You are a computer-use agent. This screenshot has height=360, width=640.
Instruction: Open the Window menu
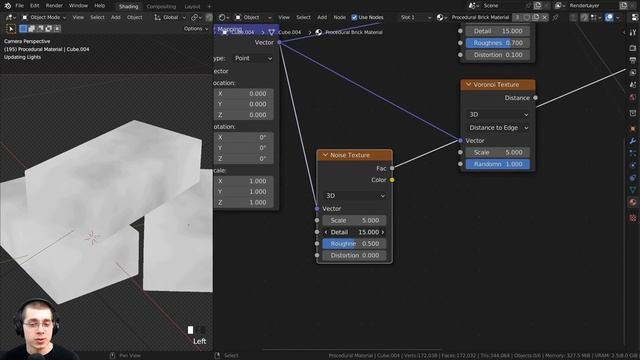[x=78, y=6]
